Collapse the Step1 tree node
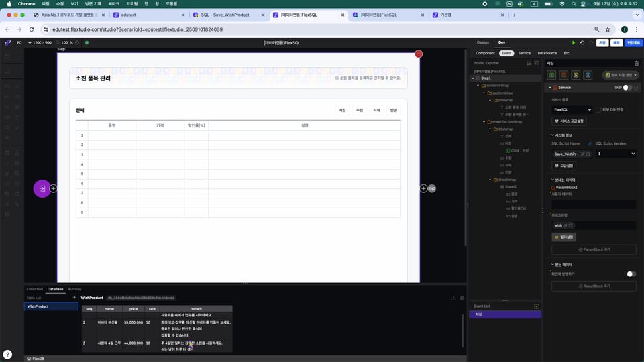 pos(473,78)
